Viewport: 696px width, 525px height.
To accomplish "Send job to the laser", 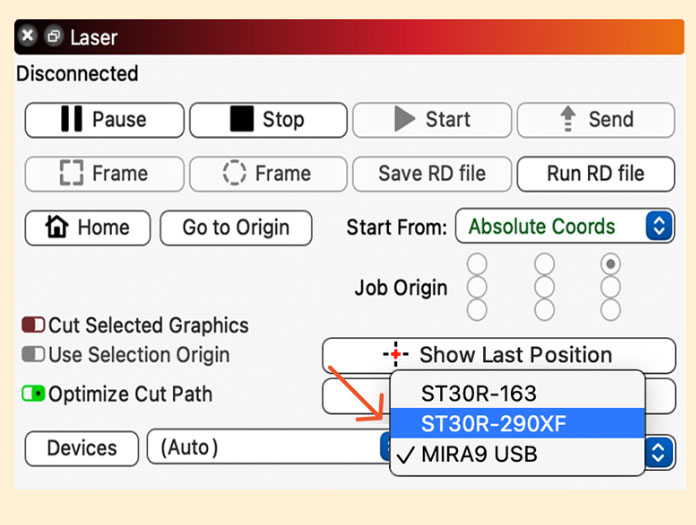I will pos(595,120).
